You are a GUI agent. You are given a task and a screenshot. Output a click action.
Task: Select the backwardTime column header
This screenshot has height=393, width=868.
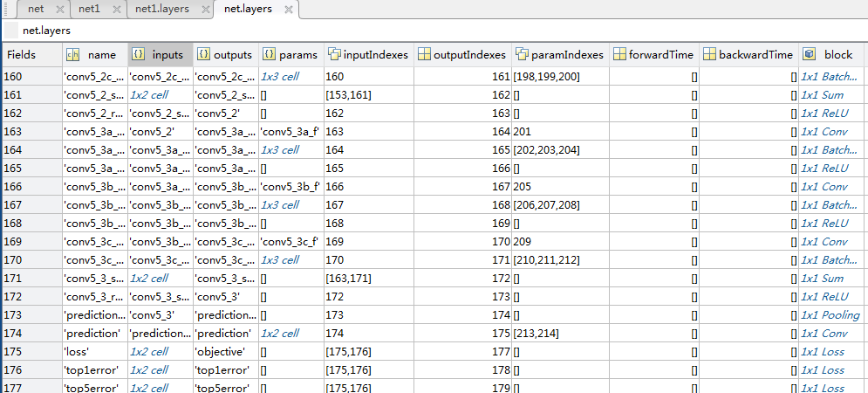pyautogui.click(x=748, y=55)
